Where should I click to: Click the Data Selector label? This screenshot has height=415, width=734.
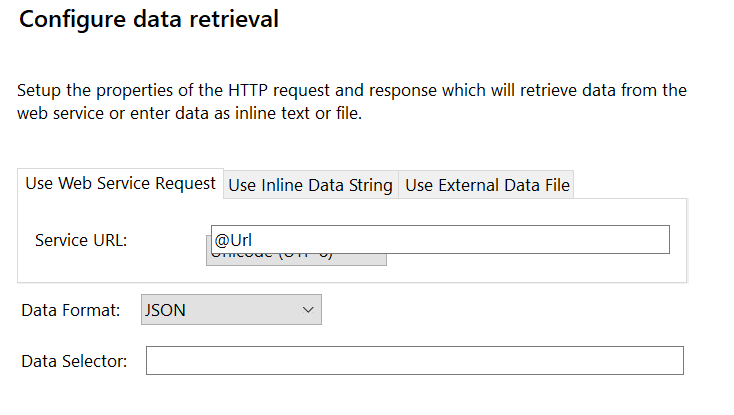pyautogui.click(x=74, y=361)
